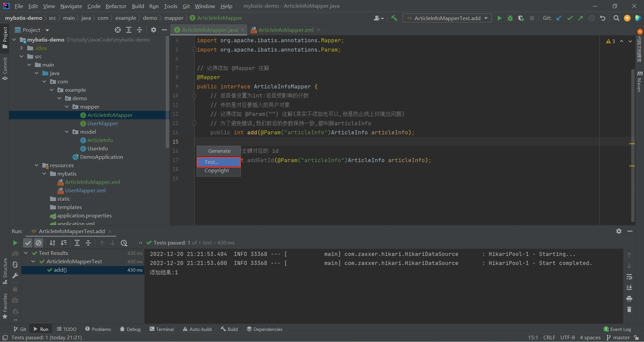
Task: Open test history clock icon
Action: (124, 243)
